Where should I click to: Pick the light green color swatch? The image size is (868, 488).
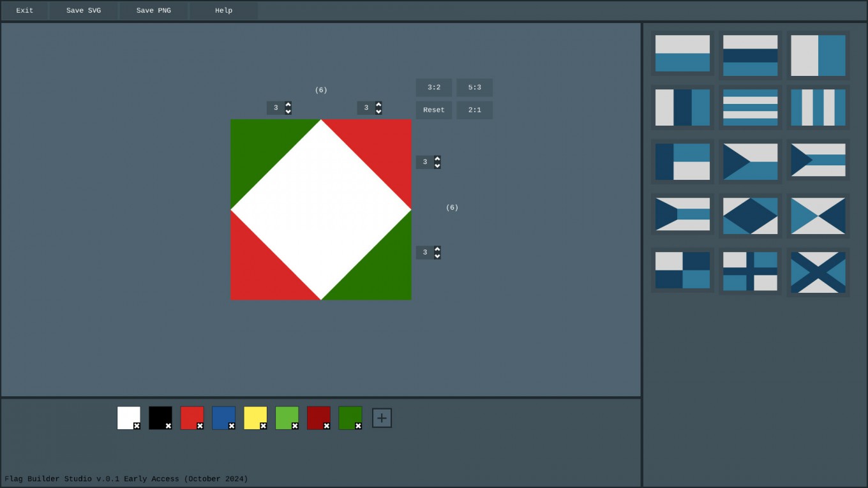287,418
